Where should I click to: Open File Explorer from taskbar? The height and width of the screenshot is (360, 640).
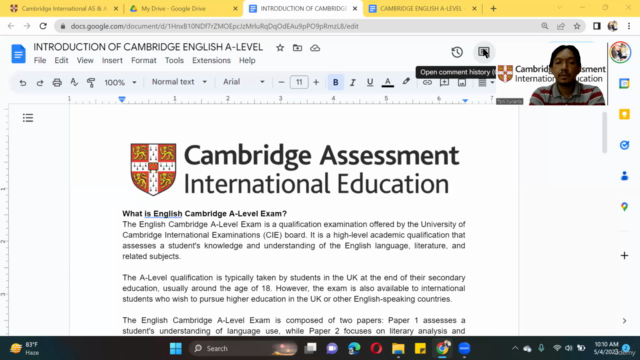coord(398,349)
